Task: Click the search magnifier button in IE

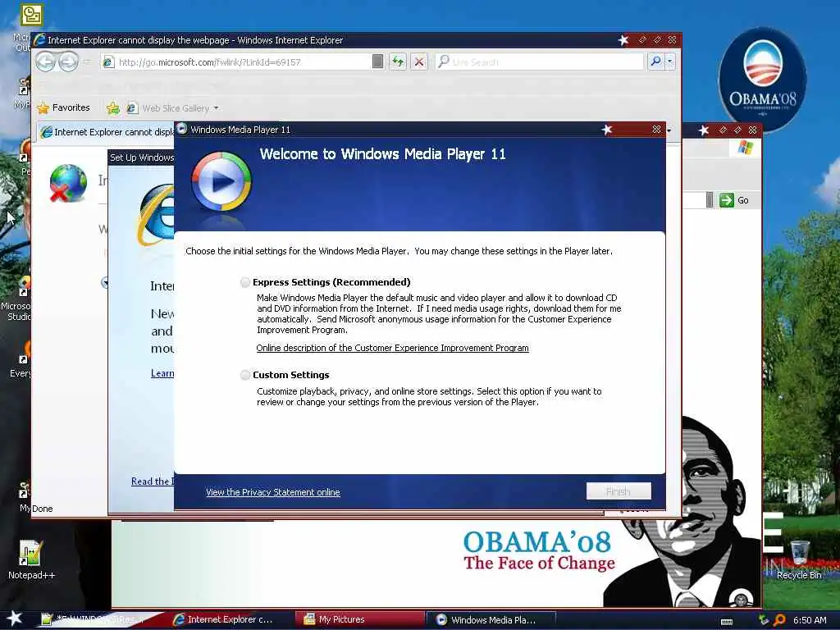Action: [655, 62]
